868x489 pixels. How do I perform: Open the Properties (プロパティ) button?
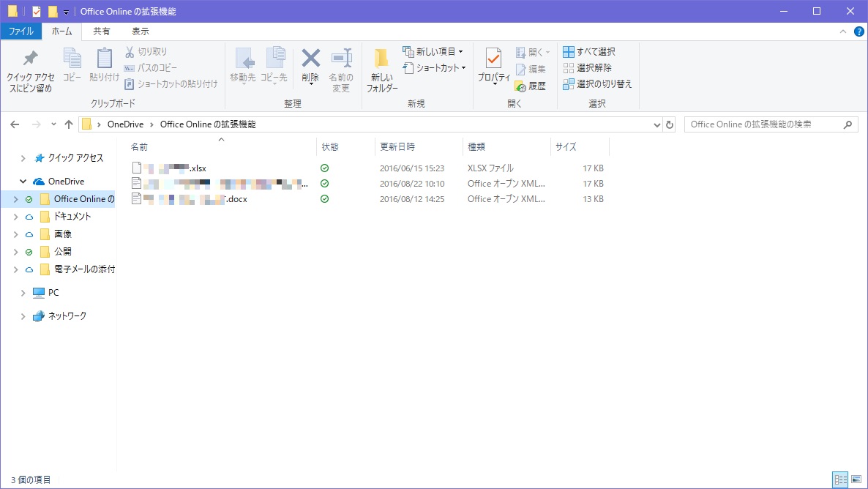pyautogui.click(x=494, y=67)
